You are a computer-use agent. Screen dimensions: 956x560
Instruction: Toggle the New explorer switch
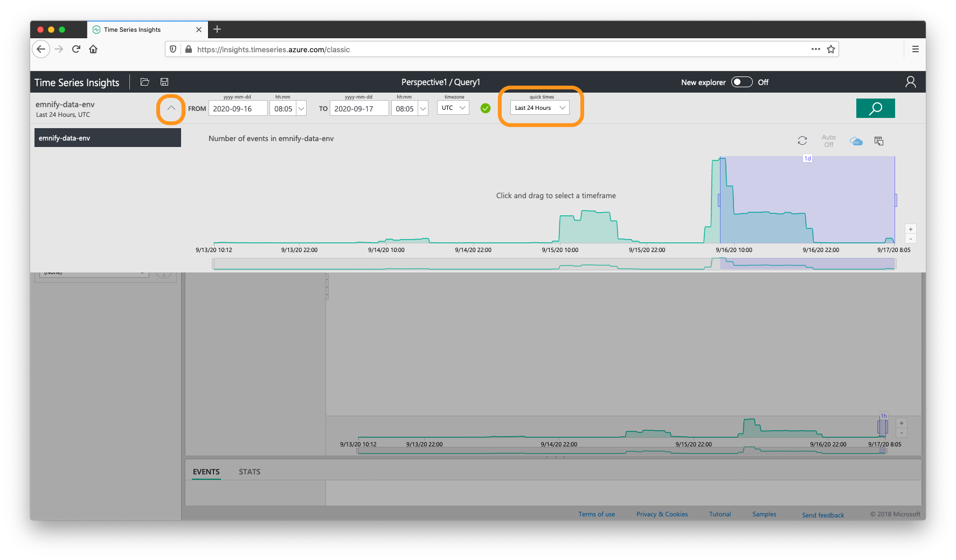click(x=742, y=82)
